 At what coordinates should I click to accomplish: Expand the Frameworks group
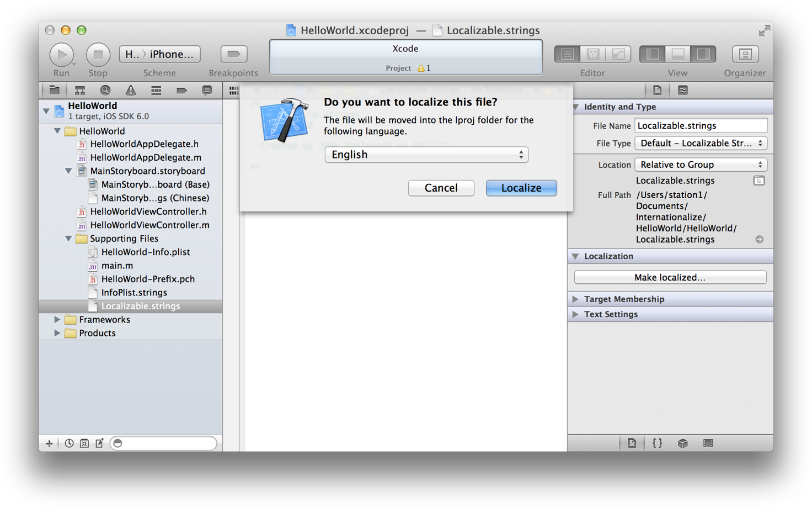(x=57, y=319)
